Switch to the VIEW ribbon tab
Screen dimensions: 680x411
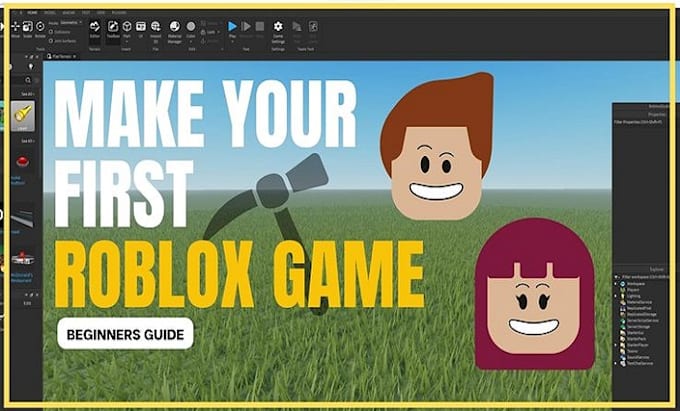(x=101, y=13)
